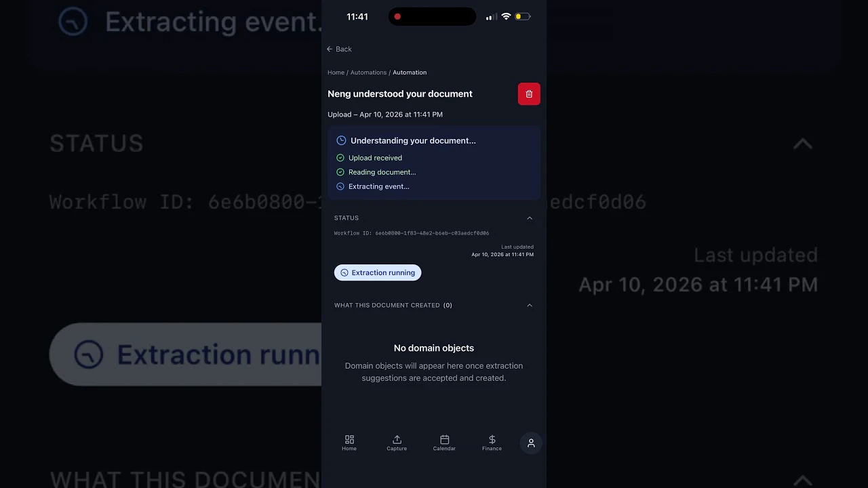Tap the red trash delete icon
Screen dimensions: 868x488
[529, 94]
